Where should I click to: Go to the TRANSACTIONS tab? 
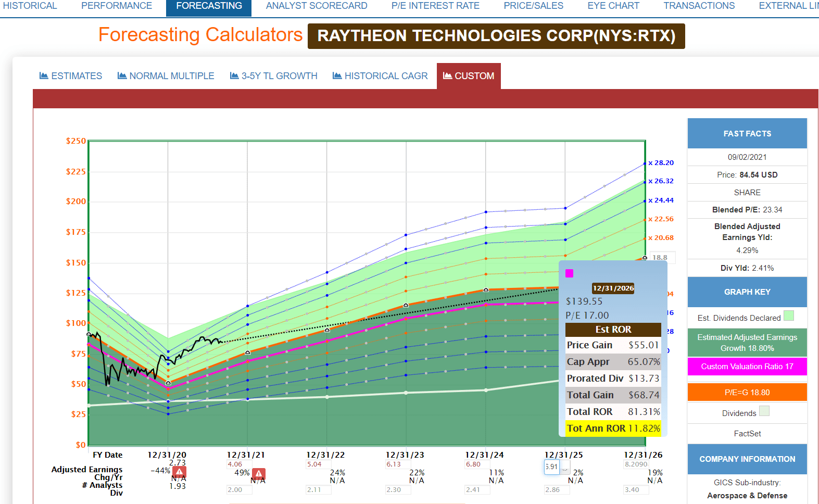(x=699, y=6)
